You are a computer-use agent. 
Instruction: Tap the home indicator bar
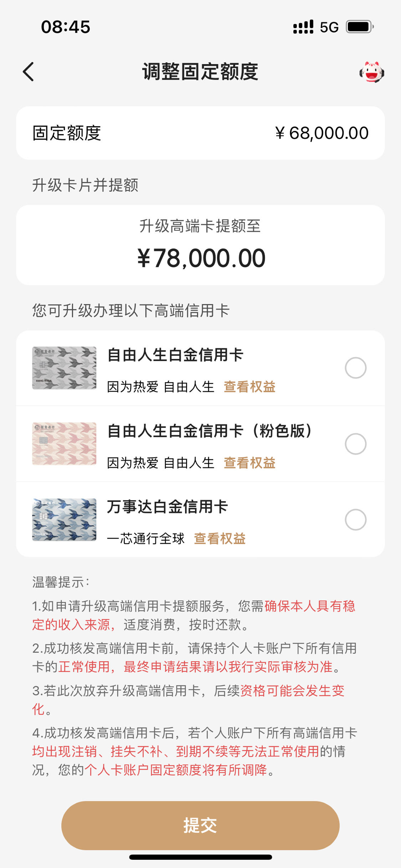pyautogui.click(x=200, y=857)
